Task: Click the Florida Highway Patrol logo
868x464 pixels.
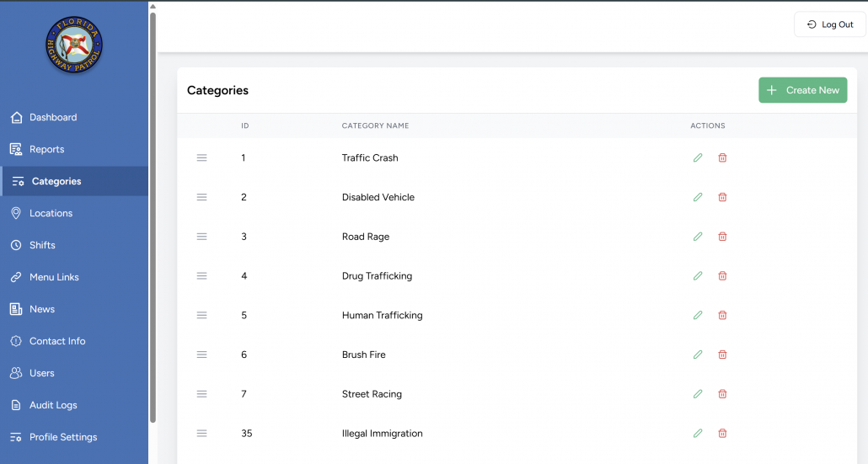Action: [74, 45]
